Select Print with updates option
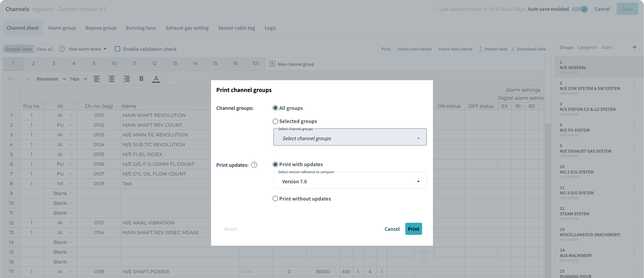Screen dimensions: 644x278 tap(275, 164)
